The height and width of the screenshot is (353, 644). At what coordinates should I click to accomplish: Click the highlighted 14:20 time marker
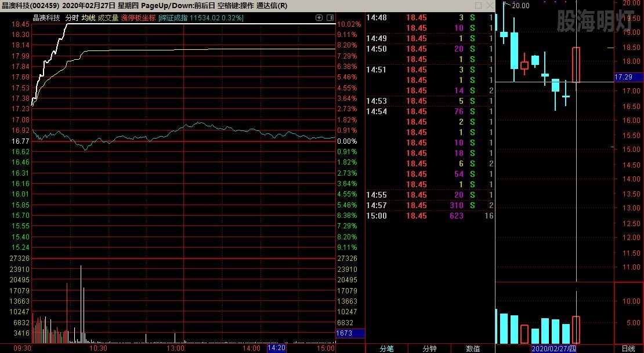pos(276,348)
